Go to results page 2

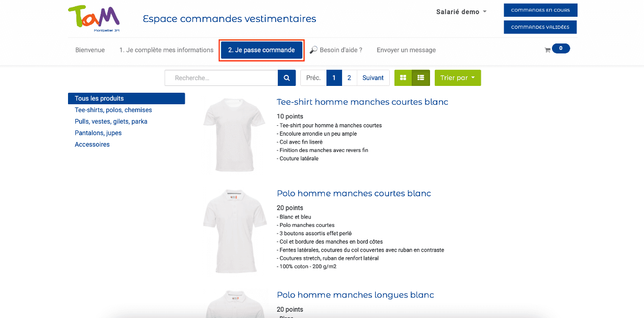pos(348,78)
